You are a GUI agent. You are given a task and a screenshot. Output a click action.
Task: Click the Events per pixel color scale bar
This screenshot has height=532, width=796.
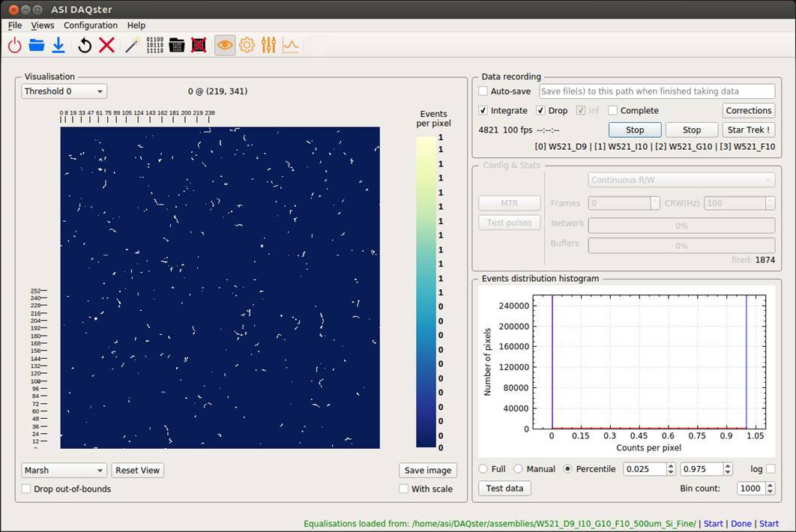point(426,292)
